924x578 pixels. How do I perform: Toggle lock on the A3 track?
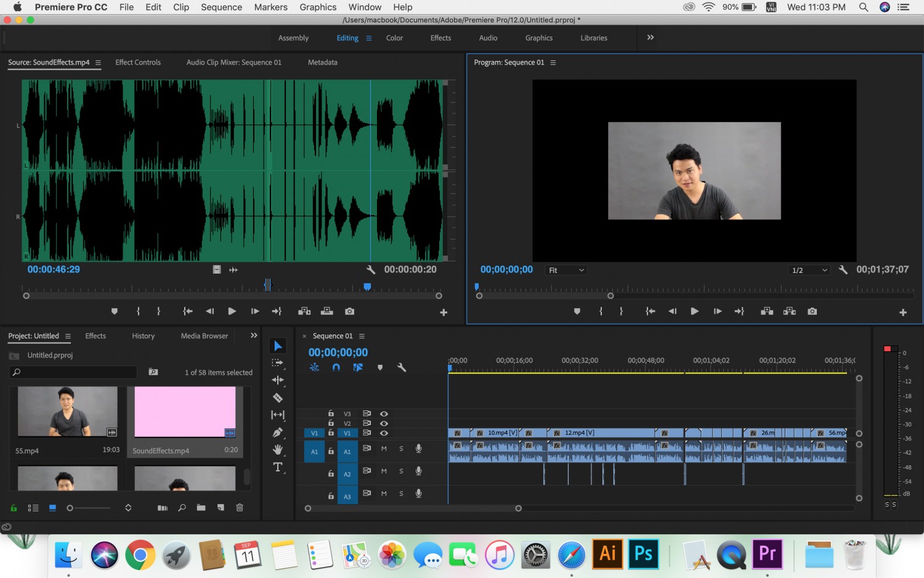tap(331, 496)
